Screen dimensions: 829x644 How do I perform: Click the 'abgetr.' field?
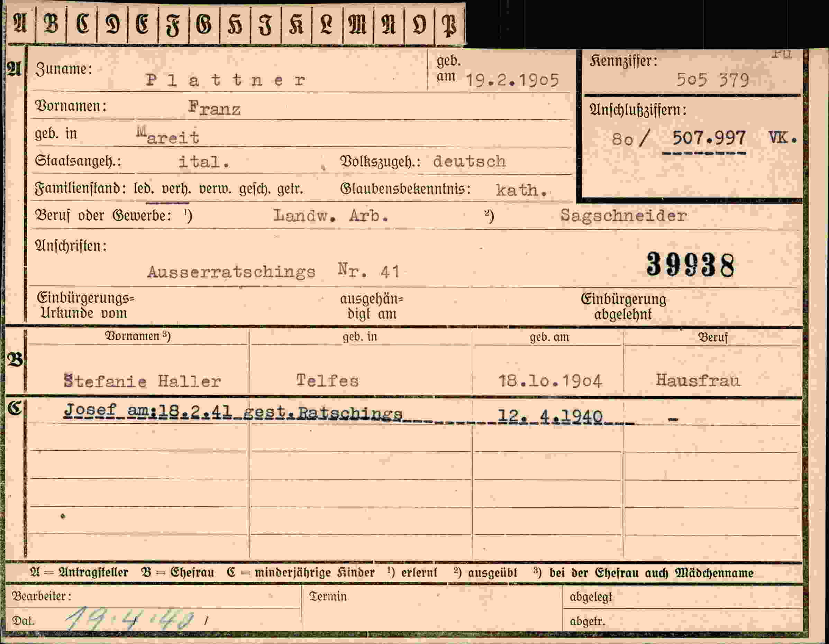pyautogui.click(x=683, y=621)
